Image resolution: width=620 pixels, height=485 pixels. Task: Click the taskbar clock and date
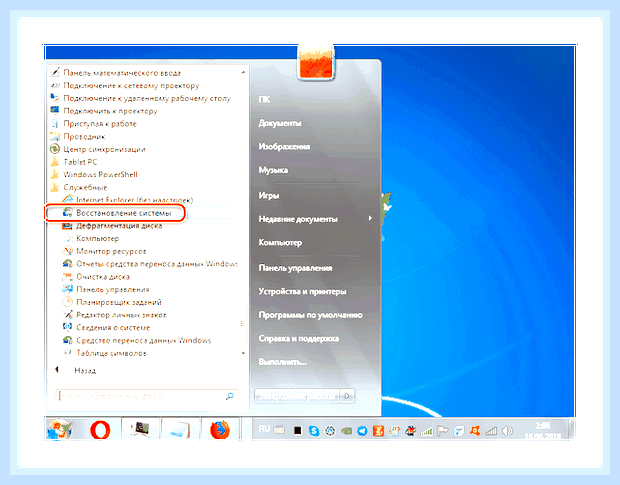click(542, 430)
